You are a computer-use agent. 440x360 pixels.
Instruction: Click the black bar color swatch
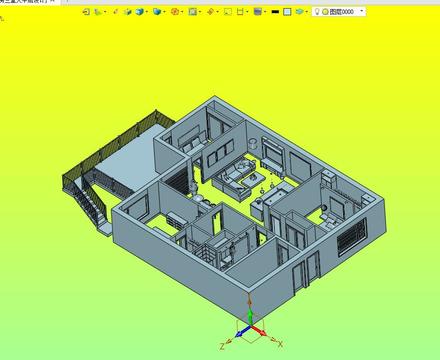coord(275,12)
